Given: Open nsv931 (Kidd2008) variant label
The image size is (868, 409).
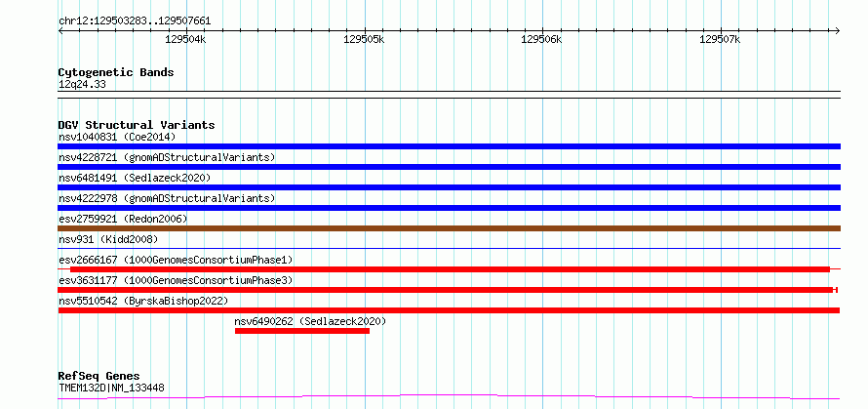Looking at the screenshot, I should [108, 239].
